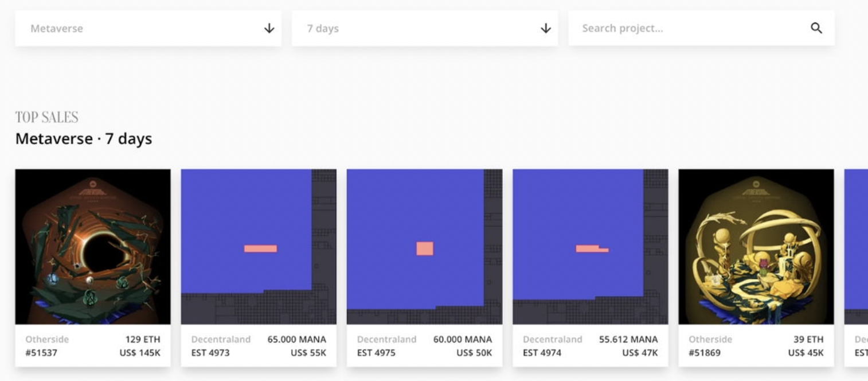Open Otherside #51537 black hole thumbnail
The height and width of the screenshot is (381, 868).
93,247
